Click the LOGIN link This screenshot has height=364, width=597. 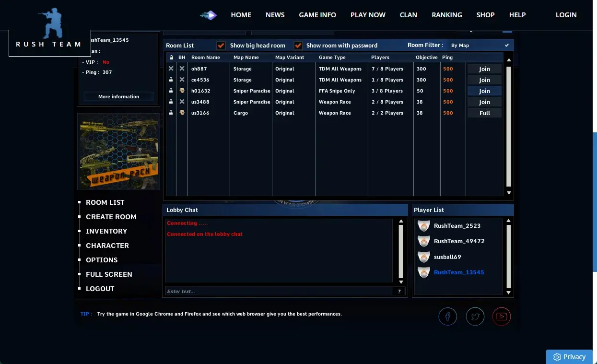click(x=566, y=15)
